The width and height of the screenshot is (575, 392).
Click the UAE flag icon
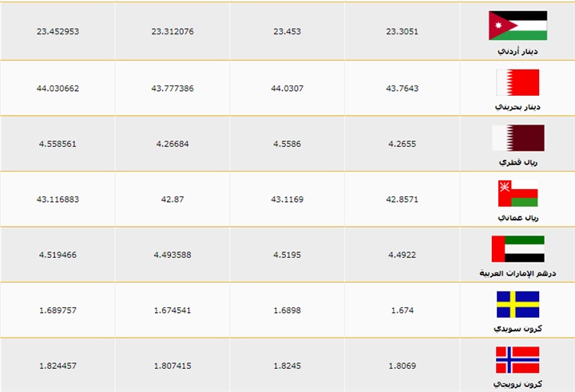point(517,249)
